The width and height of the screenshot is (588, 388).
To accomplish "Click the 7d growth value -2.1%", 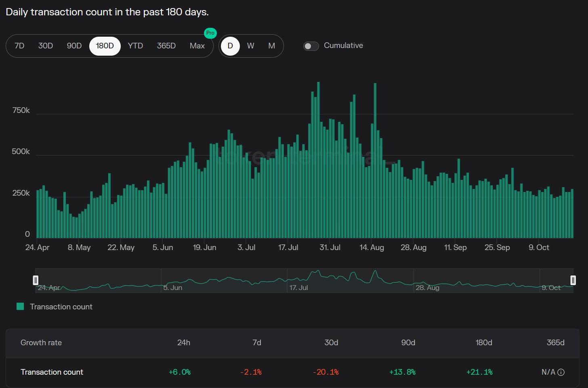I will click(251, 372).
